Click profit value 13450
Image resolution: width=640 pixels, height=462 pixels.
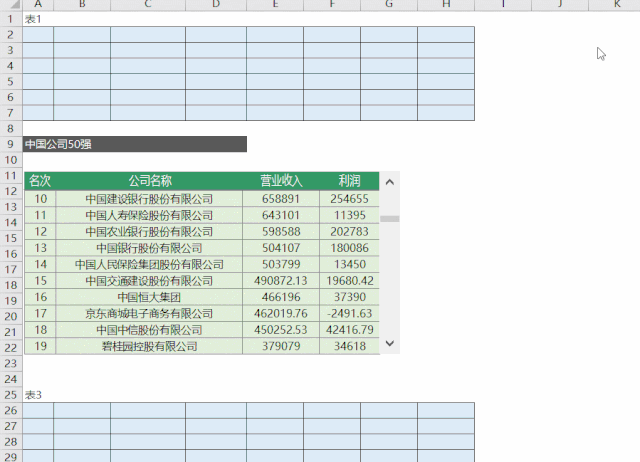[x=349, y=264]
